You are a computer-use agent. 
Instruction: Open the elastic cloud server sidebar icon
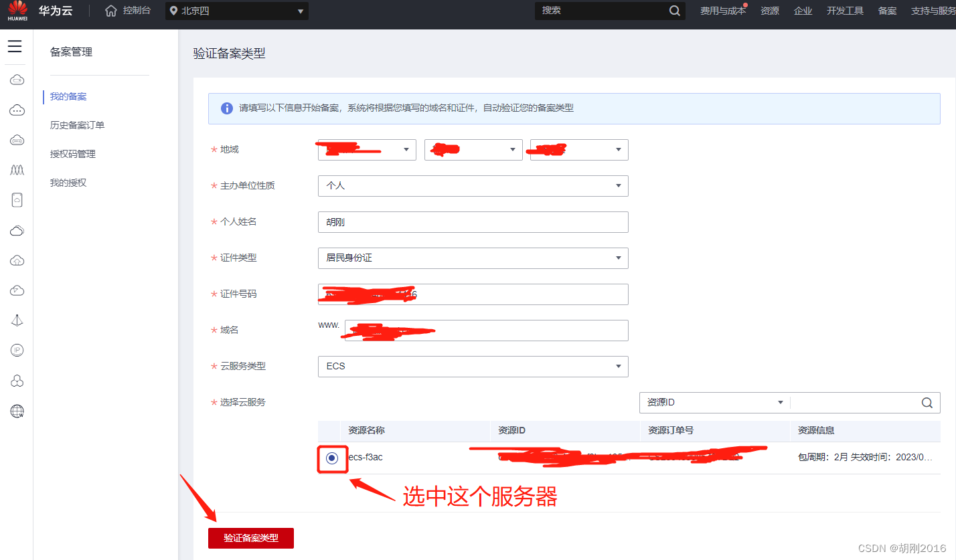click(17, 80)
